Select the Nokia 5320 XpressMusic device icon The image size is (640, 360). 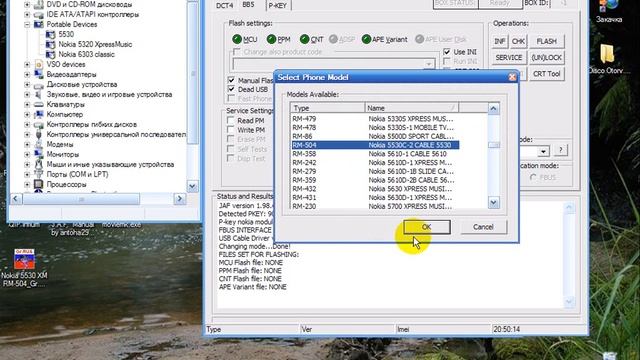pyautogui.click(x=51, y=44)
